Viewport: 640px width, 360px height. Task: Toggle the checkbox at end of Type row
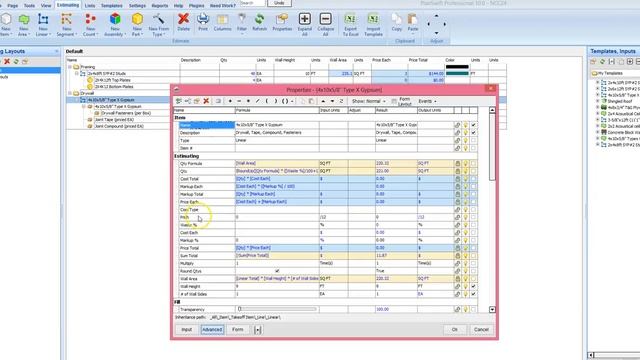[x=473, y=140]
